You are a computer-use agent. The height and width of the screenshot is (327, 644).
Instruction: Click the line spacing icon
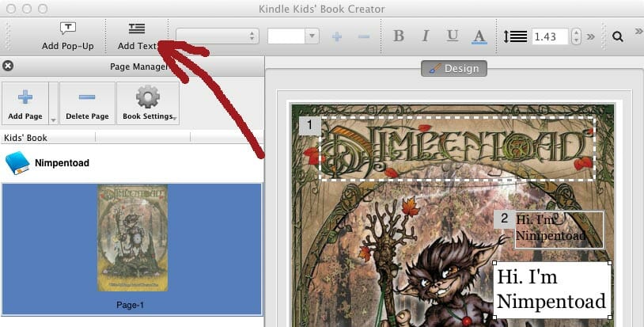[516, 36]
